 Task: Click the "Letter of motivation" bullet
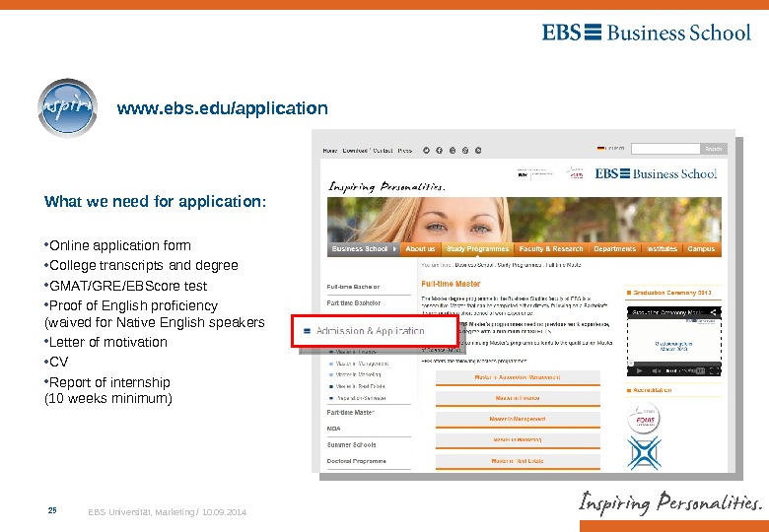108,342
